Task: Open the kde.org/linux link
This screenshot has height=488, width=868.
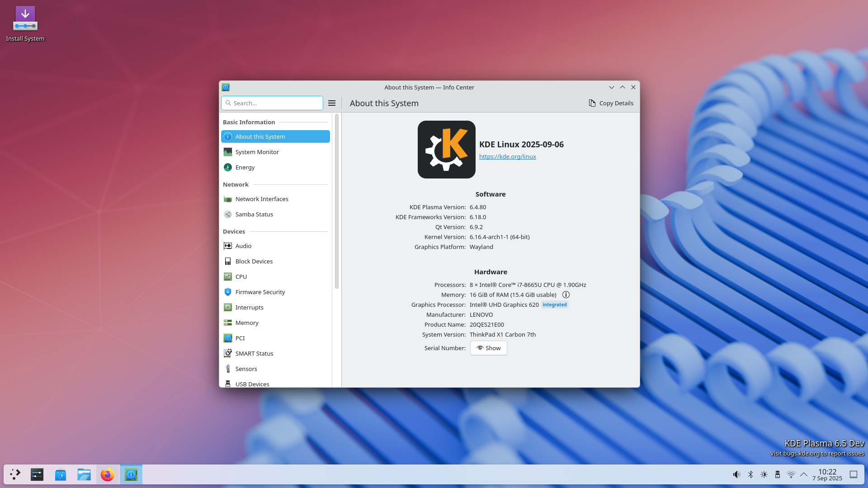Action: click(507, 156)
